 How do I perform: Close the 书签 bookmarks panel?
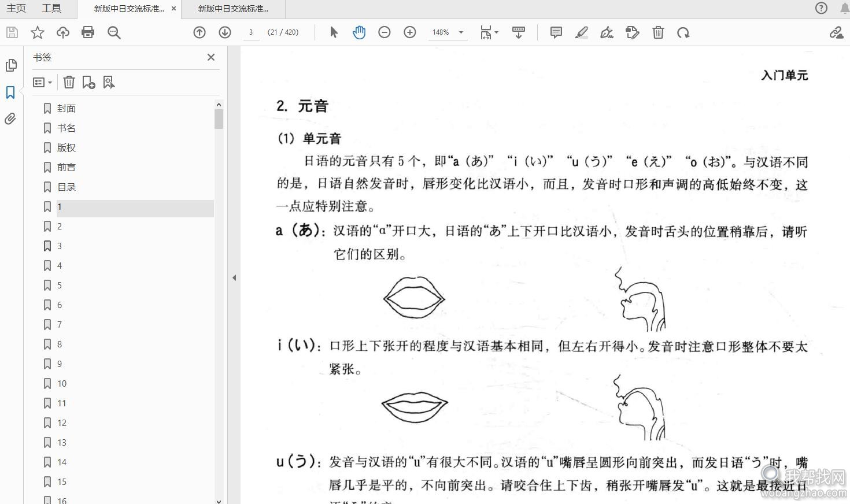pyautogui.click(x=211, y=57)
